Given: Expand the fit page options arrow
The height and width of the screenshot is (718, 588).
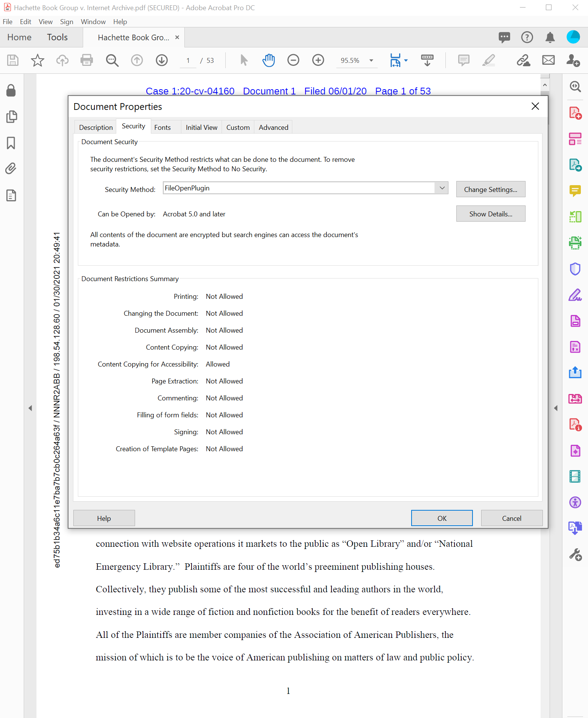Looking at the screenshot, I should 406,61.
